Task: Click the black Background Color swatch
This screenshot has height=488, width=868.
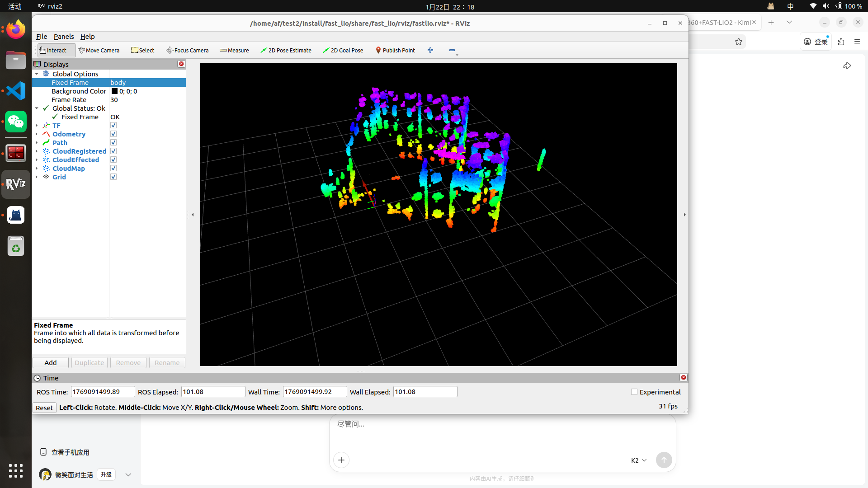Action: [x=114, y=91]
